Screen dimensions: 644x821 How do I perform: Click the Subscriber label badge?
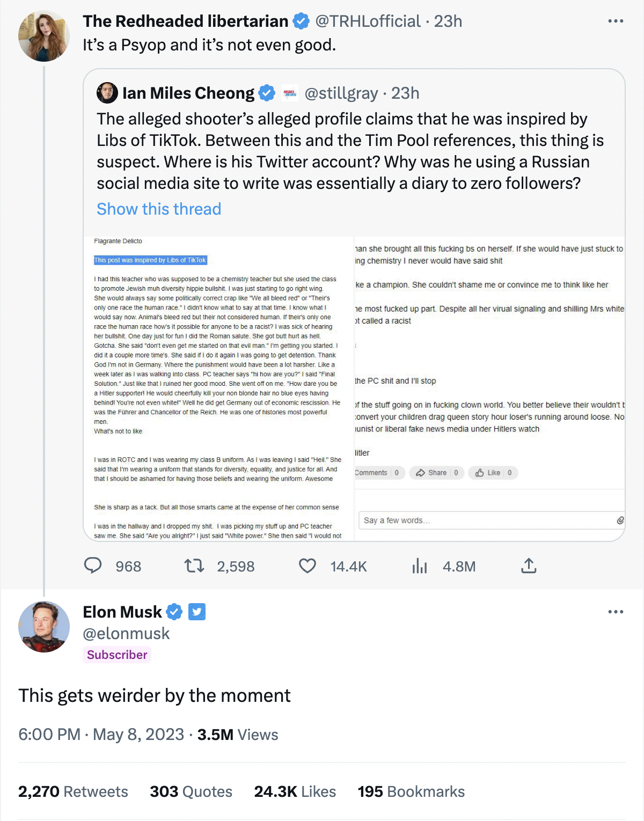117,655
